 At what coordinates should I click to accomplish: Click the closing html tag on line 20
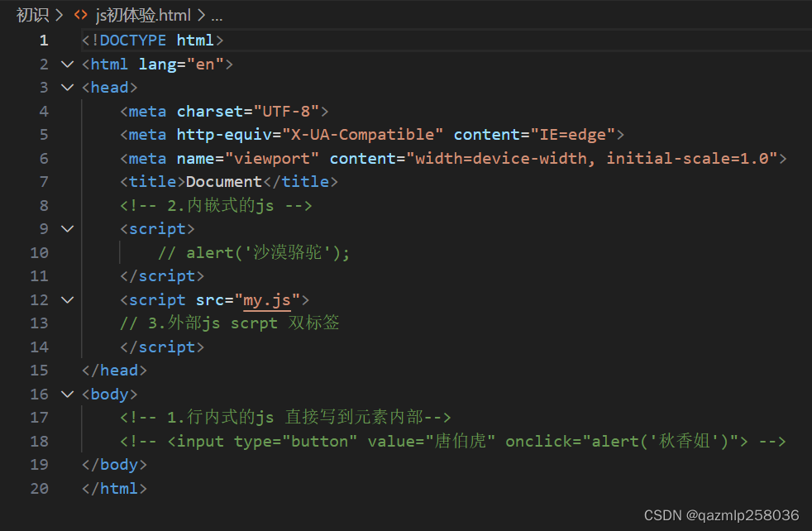[x=114, y=489]
